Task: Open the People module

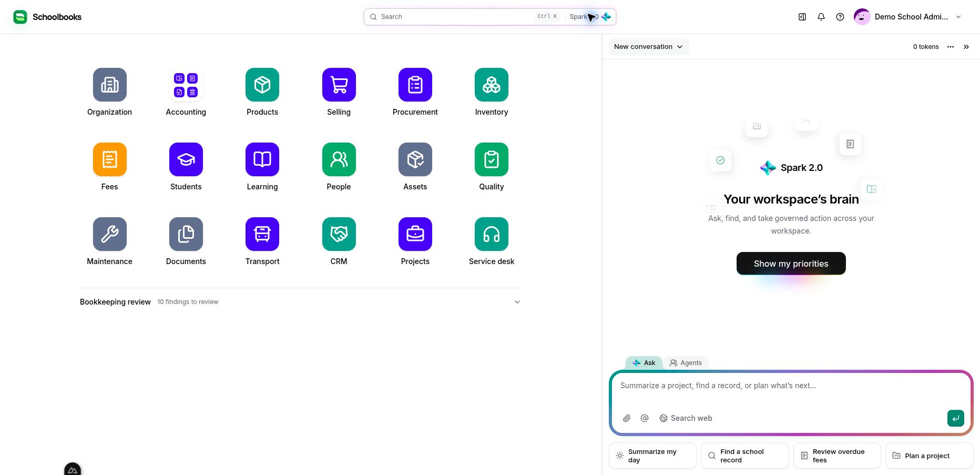Action: [339, 159]
